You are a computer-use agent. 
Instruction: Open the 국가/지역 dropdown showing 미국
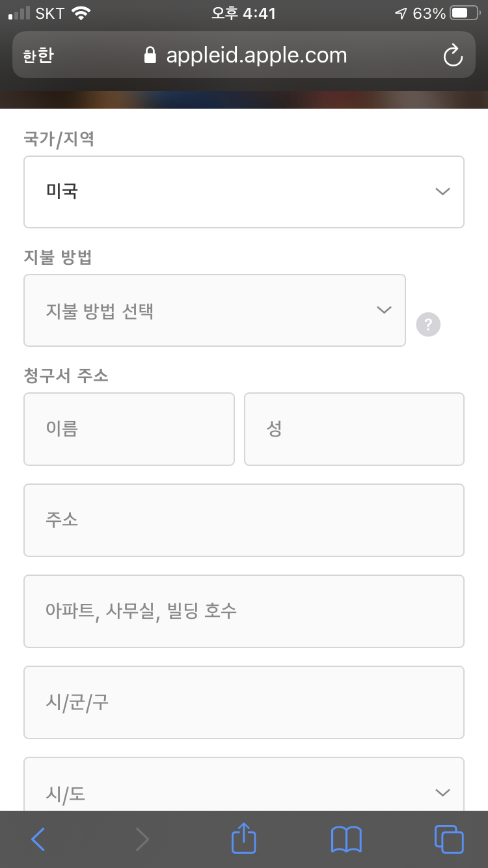tap(244, 192)
